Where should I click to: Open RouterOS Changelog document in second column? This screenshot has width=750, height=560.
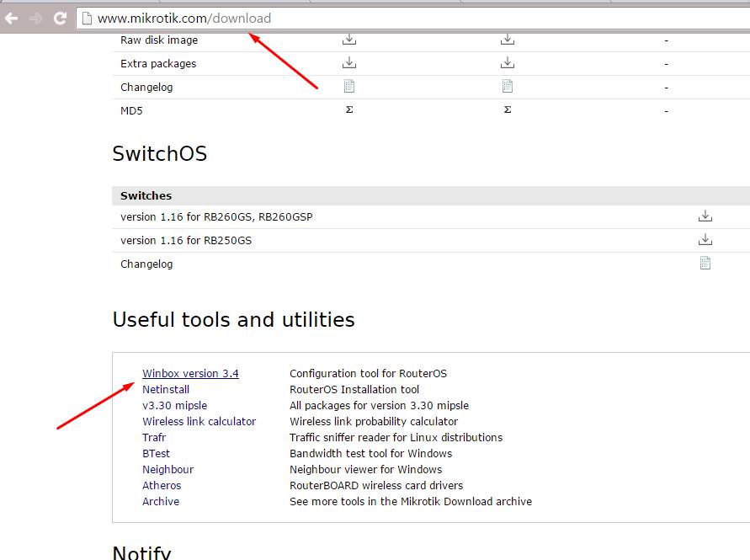[508, 86]
